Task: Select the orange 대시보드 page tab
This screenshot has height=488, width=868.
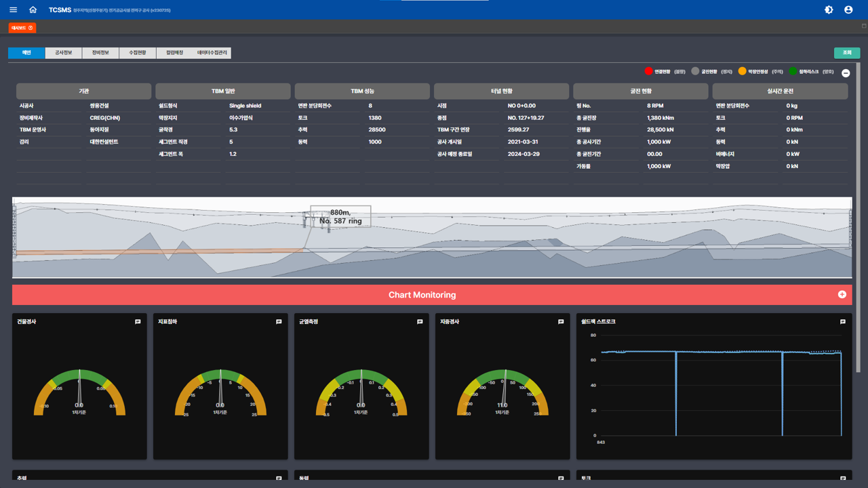Action: (22, 28)
